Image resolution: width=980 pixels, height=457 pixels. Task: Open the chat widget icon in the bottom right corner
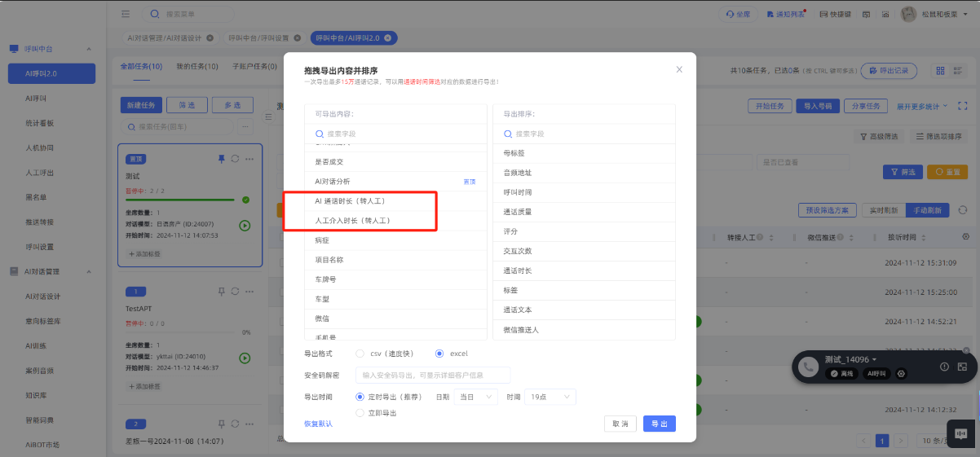click(x=962, y=434)
